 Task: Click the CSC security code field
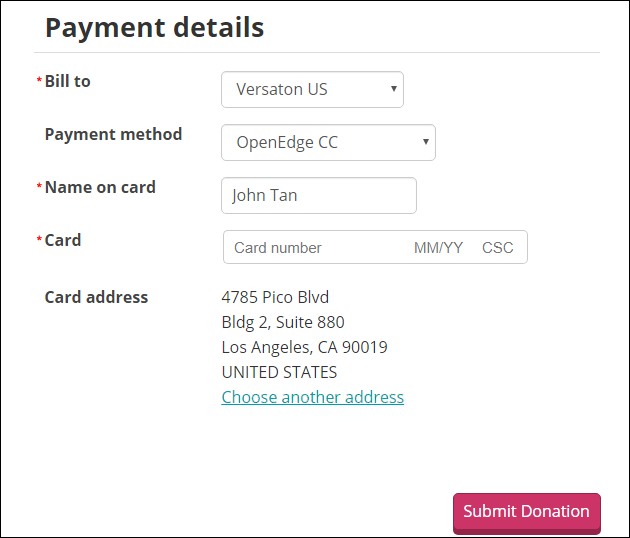point(498,248)
